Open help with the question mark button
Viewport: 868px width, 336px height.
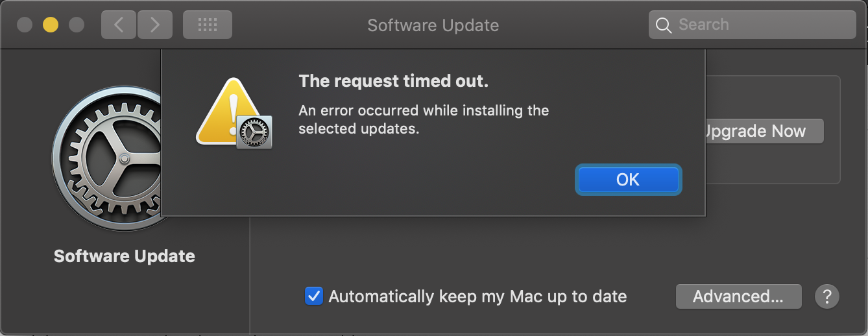click(826, 297)
